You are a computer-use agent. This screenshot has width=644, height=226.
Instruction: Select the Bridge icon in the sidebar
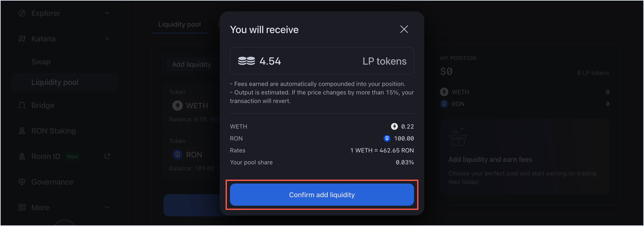22,105
